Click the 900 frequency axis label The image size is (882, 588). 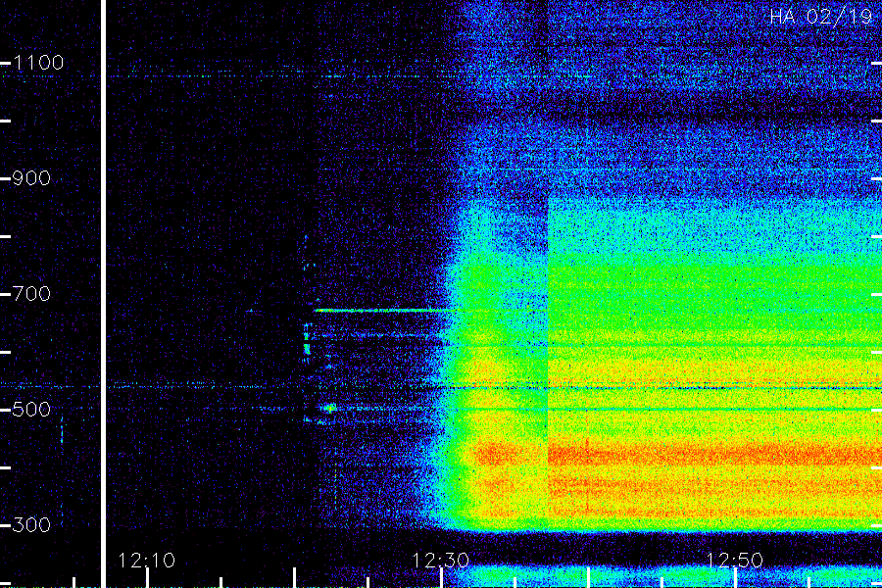31,178
